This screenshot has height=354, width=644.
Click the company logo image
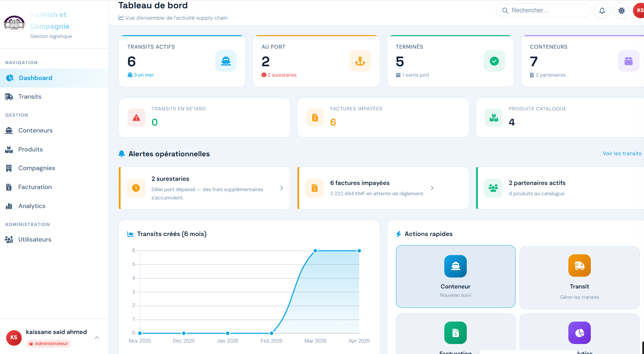pos(14,23)
